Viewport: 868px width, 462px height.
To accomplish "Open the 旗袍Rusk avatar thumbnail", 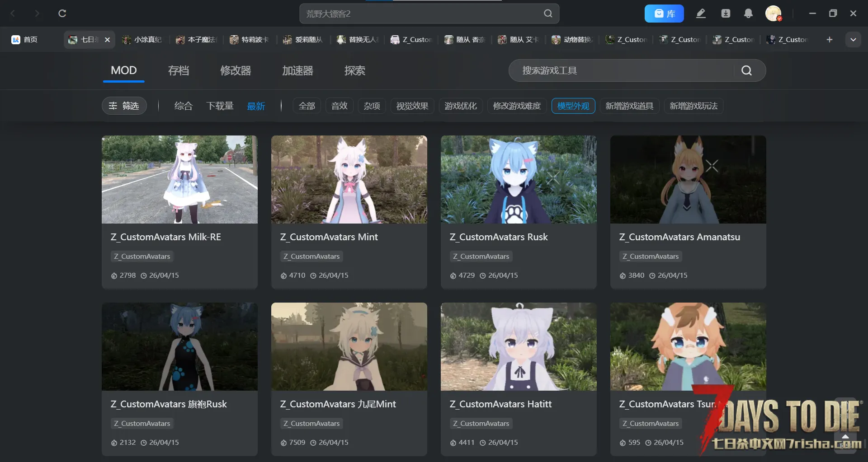I will click(x=179, y=346).
